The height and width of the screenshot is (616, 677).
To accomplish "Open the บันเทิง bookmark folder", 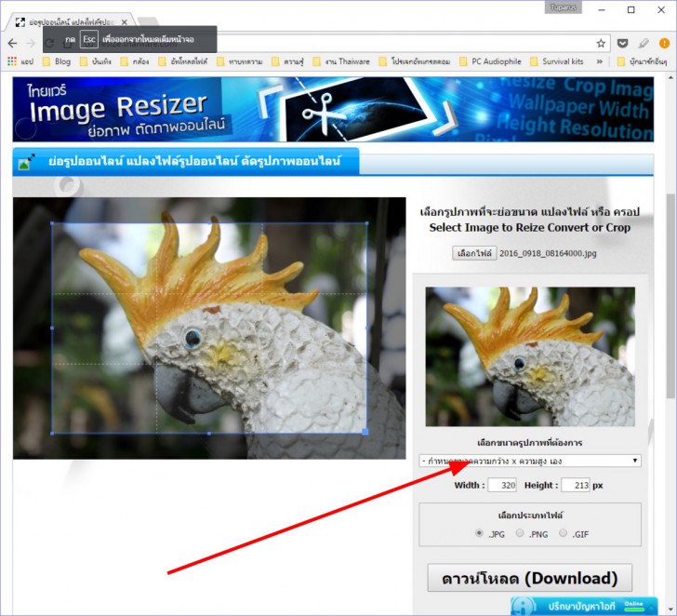I will (96, 61).
